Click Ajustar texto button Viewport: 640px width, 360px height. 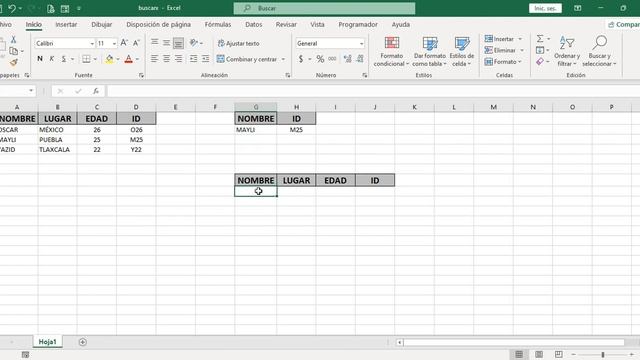(238, 43)
